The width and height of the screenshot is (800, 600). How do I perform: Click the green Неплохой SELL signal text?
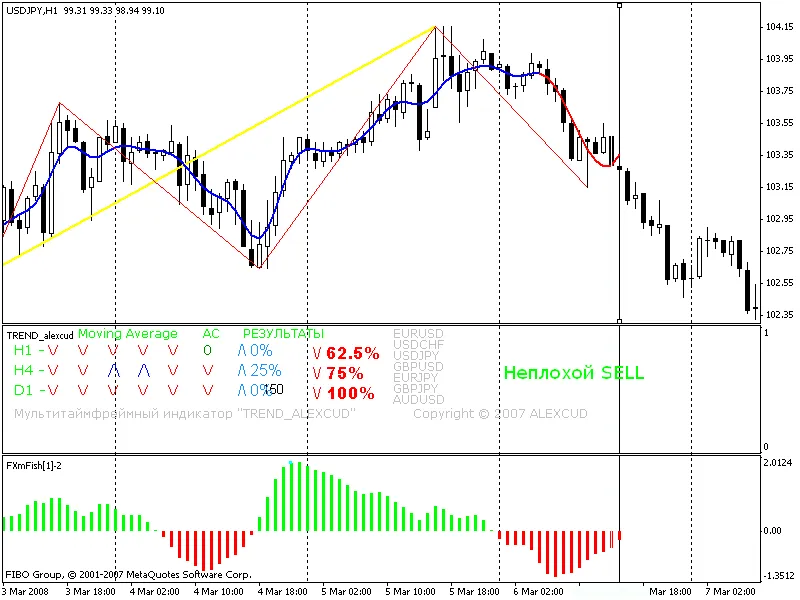point(573,373)
